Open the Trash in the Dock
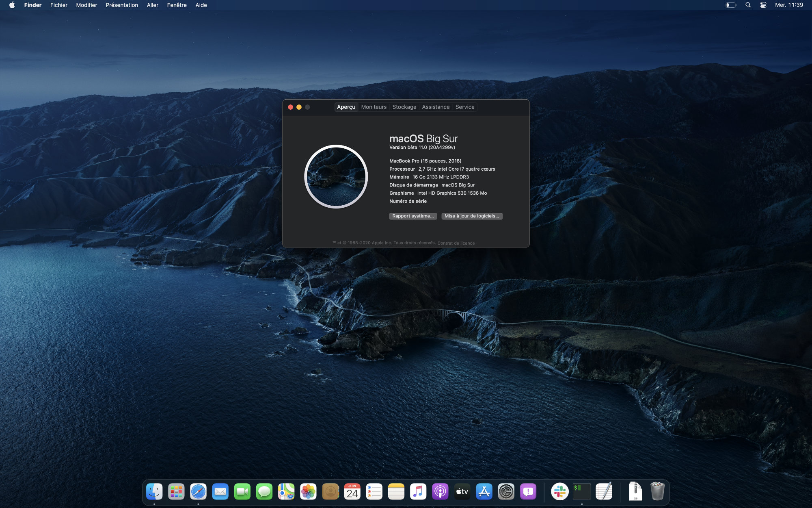Image resolution: width=812 pixels, height=508 pixels. pos(657,492)
